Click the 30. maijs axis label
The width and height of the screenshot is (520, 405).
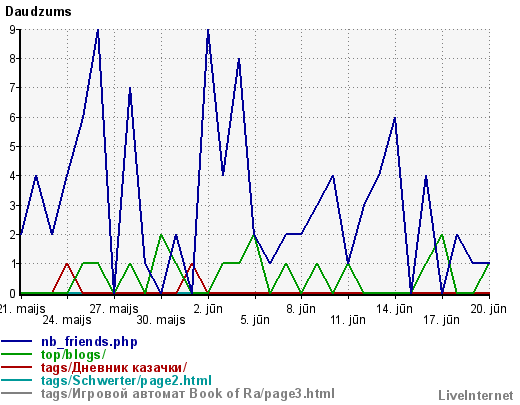point(161,320)
